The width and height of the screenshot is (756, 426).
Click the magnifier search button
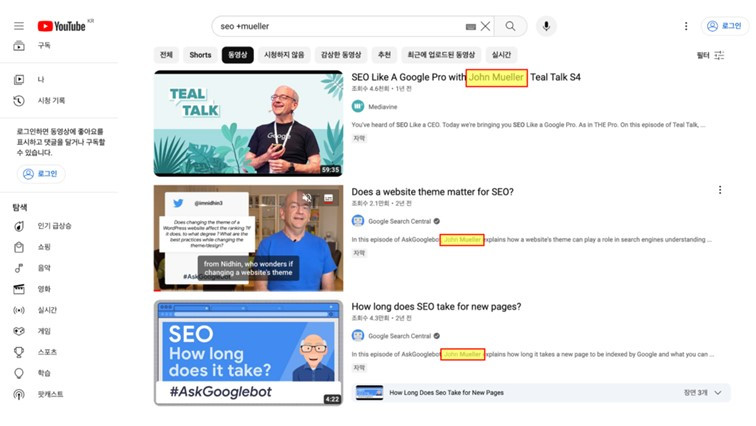point(510,26)
